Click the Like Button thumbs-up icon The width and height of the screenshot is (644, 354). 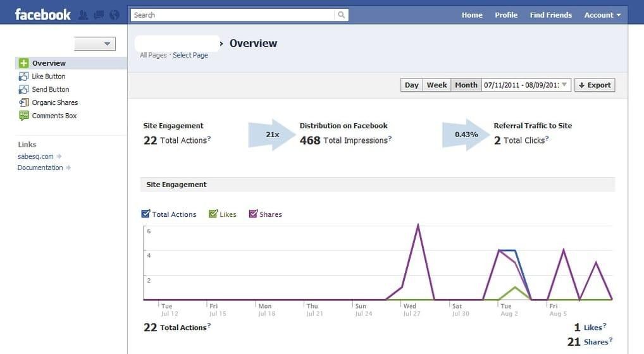[23, 76]
